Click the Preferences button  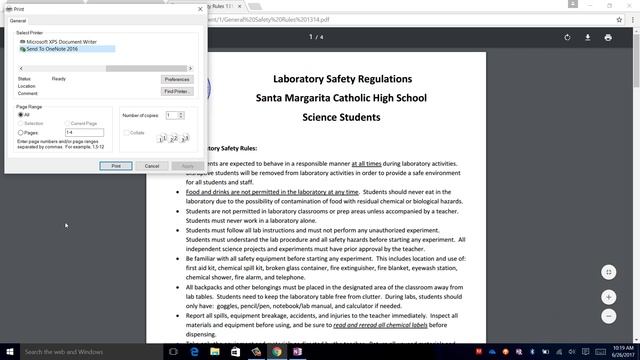click(177, 80)
